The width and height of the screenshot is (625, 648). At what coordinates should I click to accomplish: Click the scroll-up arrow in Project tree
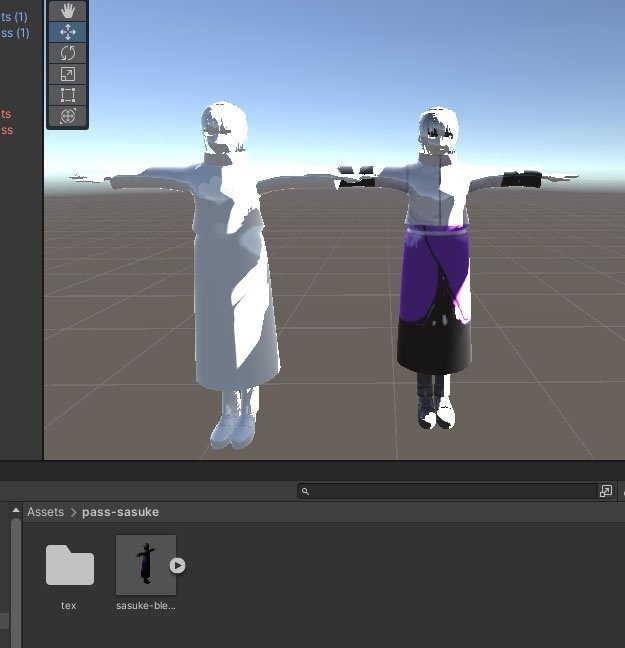[x=16, y=510]
